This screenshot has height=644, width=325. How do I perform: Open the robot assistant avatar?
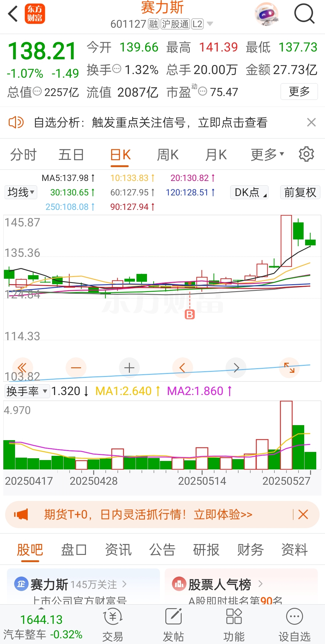click(x=266, y=14)
